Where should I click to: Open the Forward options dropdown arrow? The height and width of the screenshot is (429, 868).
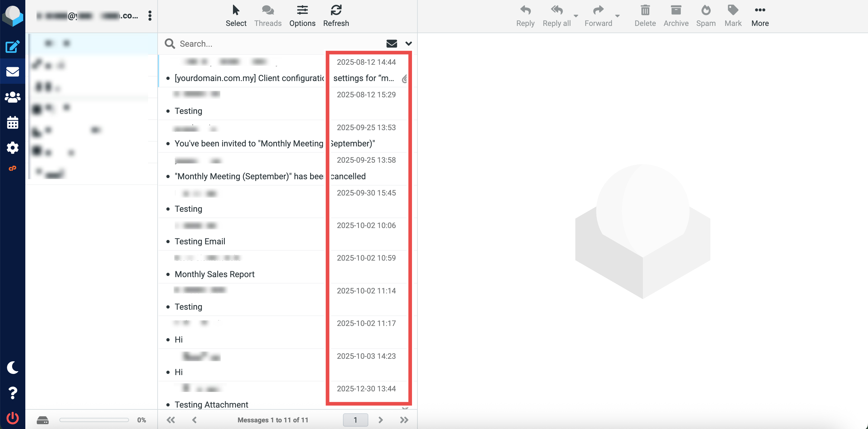[617, 16]
